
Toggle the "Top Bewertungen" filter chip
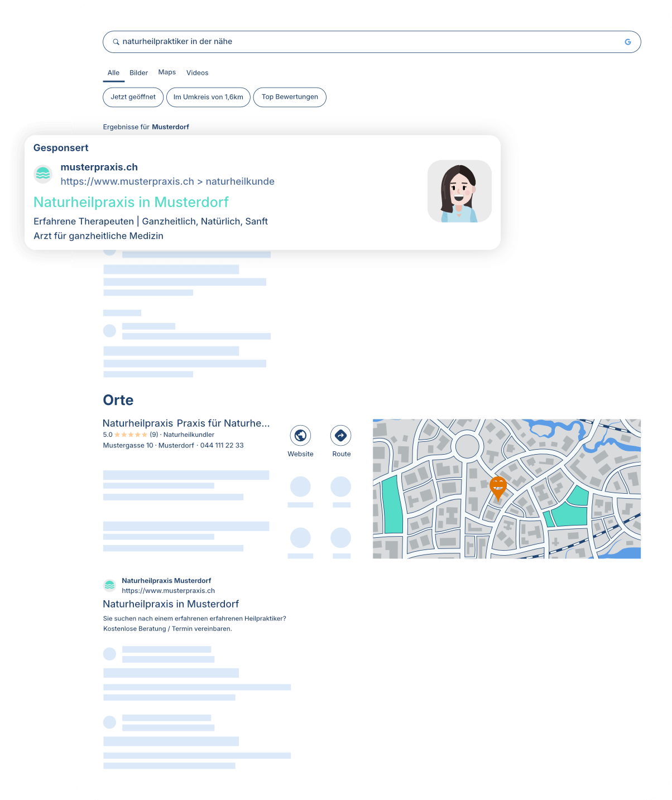[x=290, y=97]
